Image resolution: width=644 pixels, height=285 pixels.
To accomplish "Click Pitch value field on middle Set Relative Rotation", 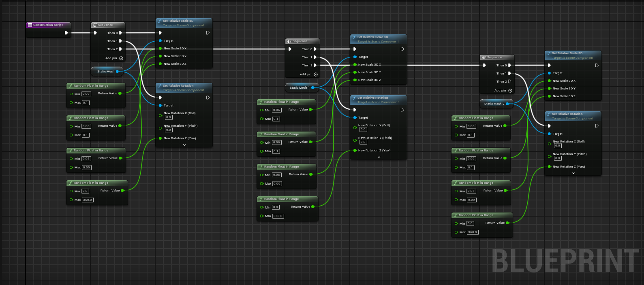I will coord(363,142).
